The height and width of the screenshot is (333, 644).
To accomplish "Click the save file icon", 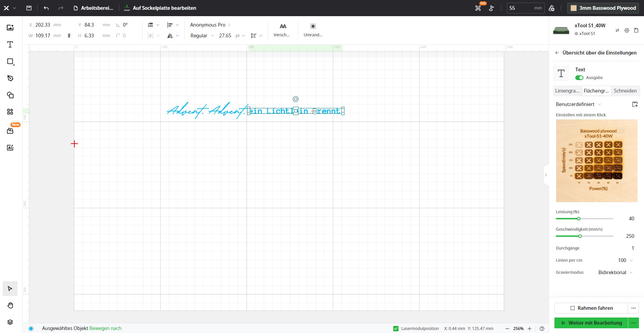I will (x=29, y=8).
